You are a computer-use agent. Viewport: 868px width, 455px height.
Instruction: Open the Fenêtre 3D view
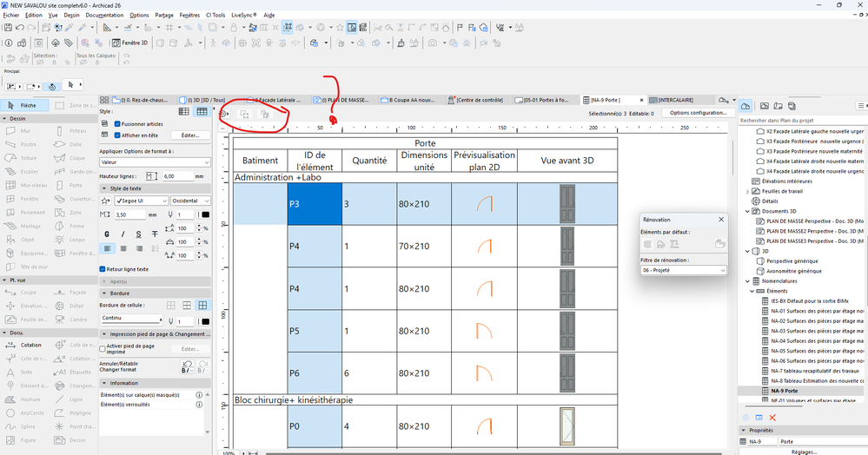click(x=131, y=43)
